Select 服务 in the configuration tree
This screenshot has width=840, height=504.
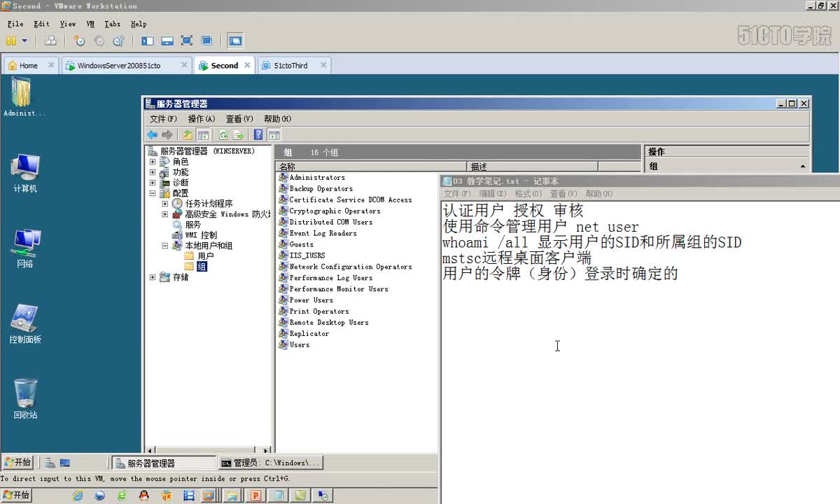[x=192, y=225]
